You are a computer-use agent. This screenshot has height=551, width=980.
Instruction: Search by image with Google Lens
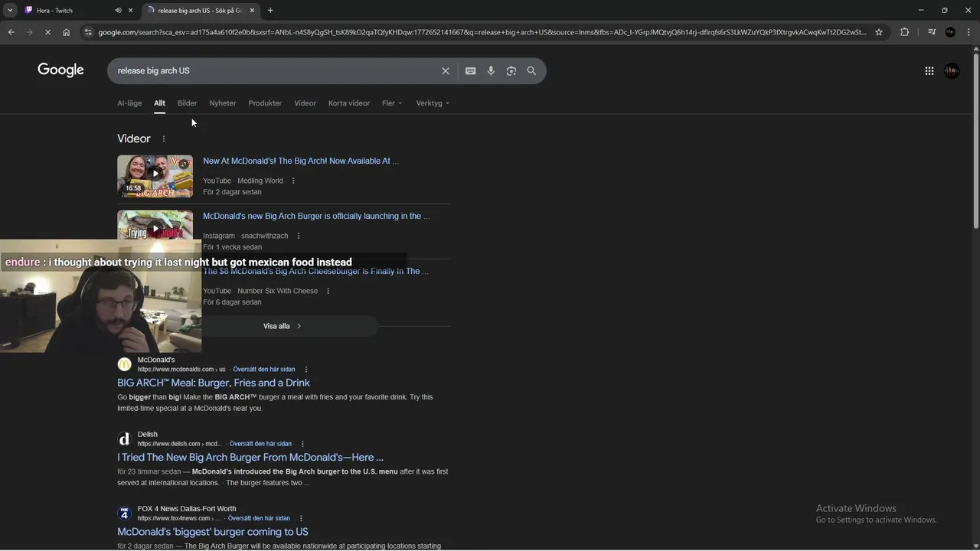point(511,70)
